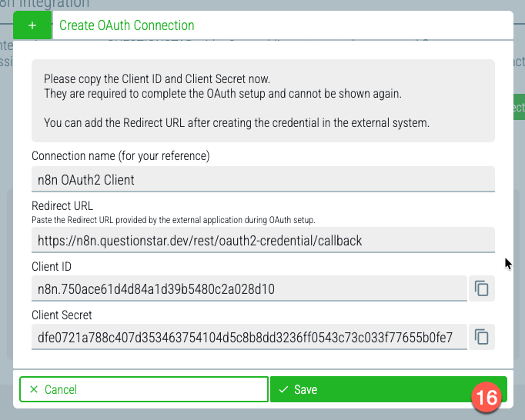This screenshot has height=420, width=525.
Task: Copy the Client ID to clipboard
Action: pos(481,288)
